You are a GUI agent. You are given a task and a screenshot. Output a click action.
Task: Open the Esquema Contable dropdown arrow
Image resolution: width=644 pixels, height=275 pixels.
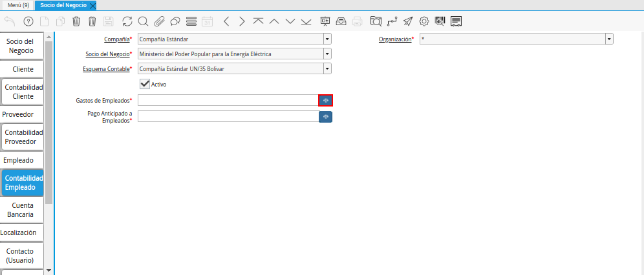pyautogui.click(x=327, y=69)
